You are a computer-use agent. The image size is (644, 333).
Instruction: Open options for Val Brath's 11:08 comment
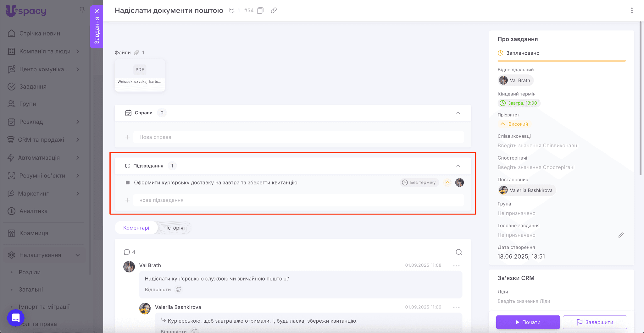point(456,265)
